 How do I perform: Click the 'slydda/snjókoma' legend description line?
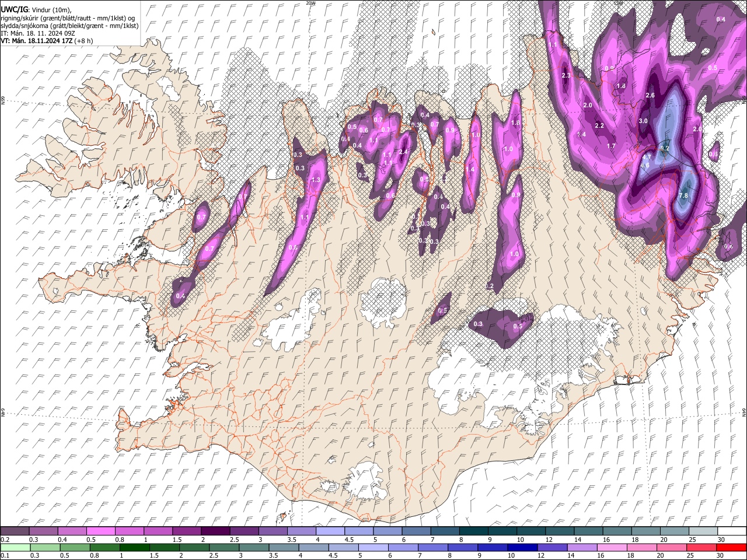(69, 26)
